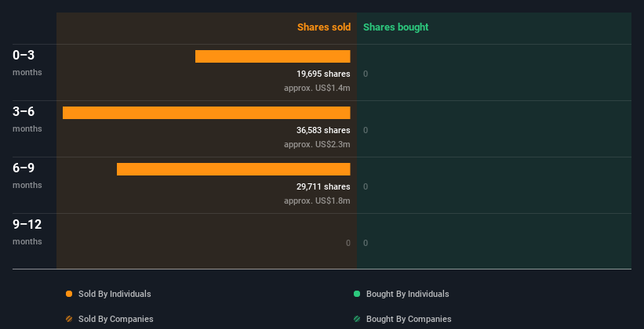The height and width of the screenshot is (329, 644).
Task: Click the orange Sold By Individuals legend dot
Action: pyautogui.click(x=69, y=294)
